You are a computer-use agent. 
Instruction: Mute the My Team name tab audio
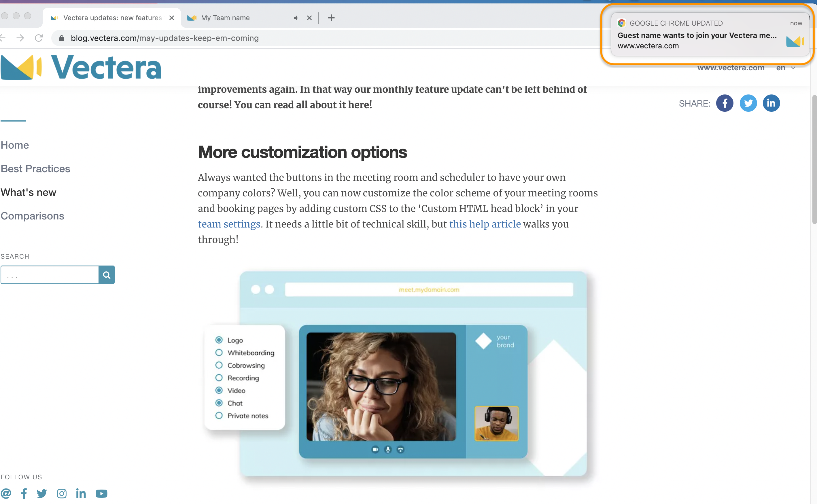[296, 18]
